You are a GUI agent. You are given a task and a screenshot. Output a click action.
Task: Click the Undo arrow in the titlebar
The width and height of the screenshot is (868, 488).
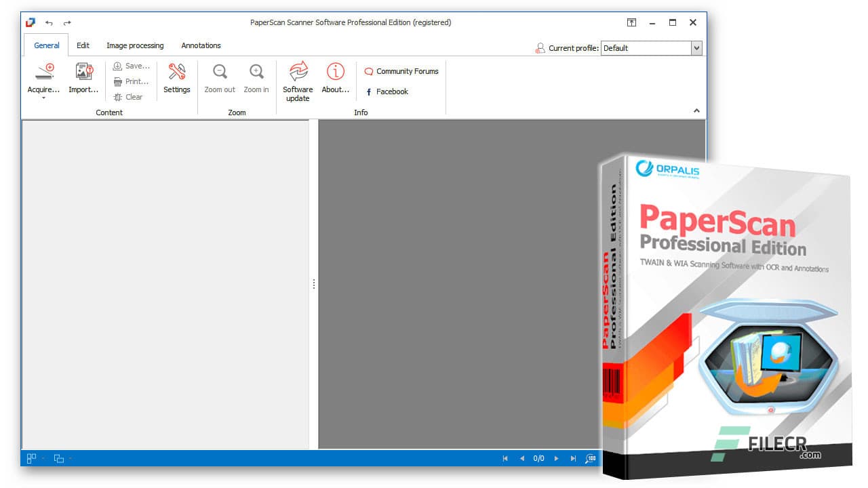[48, 22]
